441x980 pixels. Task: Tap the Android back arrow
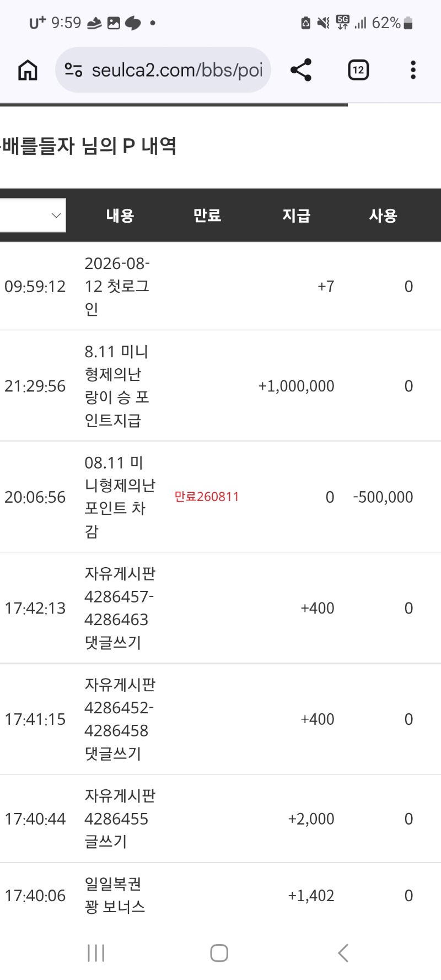click(x=343, y=953)
